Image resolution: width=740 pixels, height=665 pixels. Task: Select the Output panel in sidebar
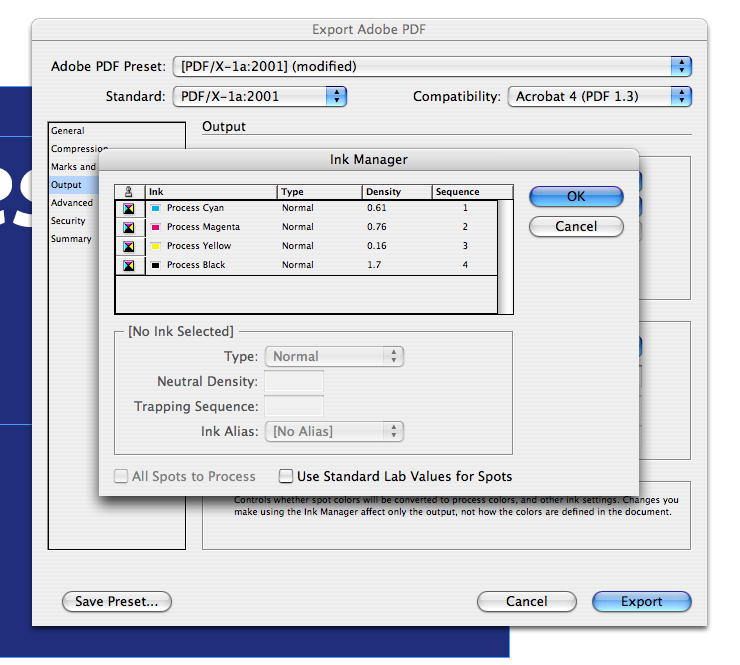[x=66, y=185]
